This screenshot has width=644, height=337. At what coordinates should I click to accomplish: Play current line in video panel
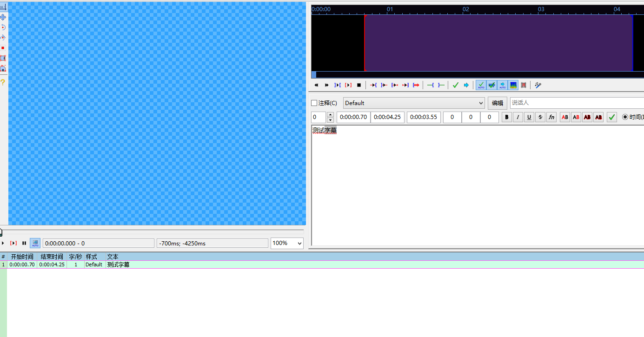13,243
